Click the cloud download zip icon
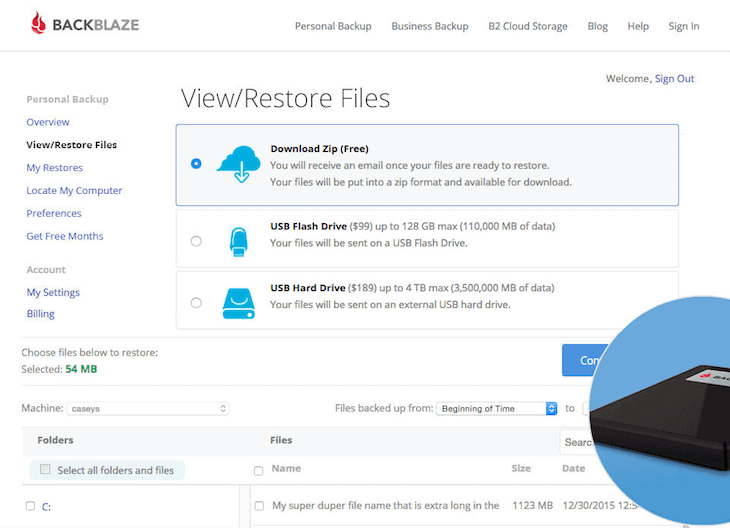The image size is (730, 528). [x=239, y=164]
